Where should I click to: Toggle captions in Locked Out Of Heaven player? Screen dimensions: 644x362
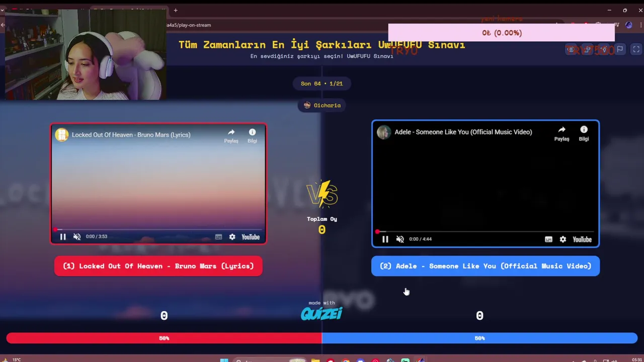[218, 237]
